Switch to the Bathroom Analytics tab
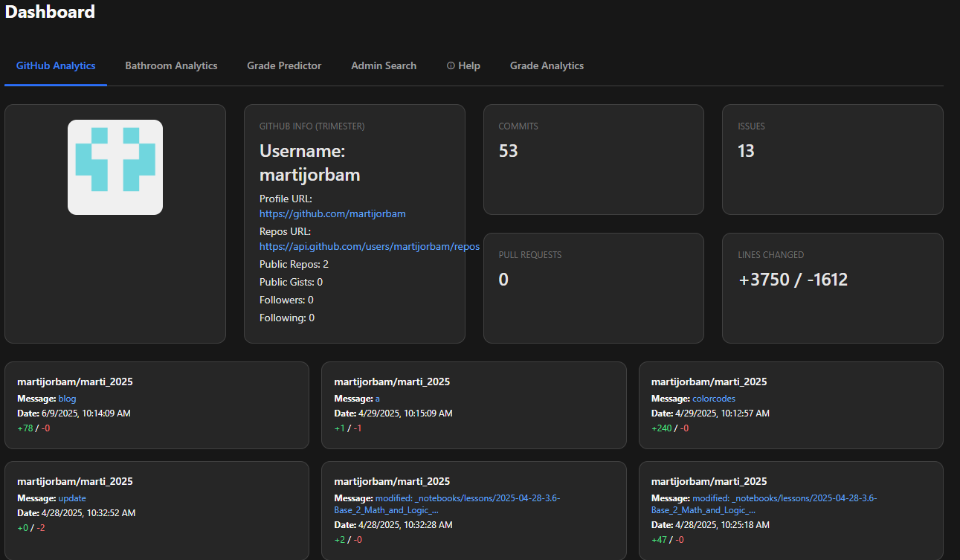The image size is (960, 560). (171, 65)
